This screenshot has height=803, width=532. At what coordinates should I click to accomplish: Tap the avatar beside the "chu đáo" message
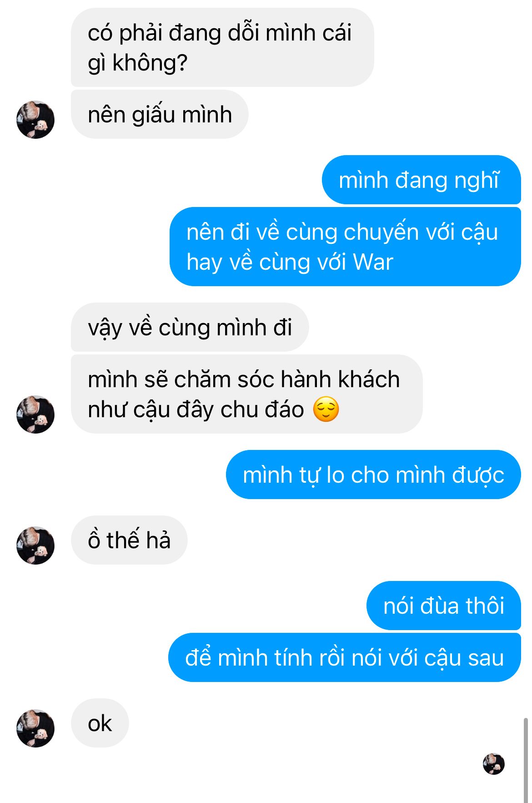35,414
